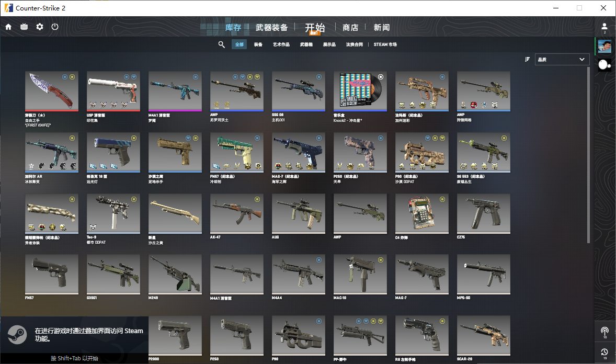Open the 武器装备 tab

pyautogui.click(x=272, y=28)
